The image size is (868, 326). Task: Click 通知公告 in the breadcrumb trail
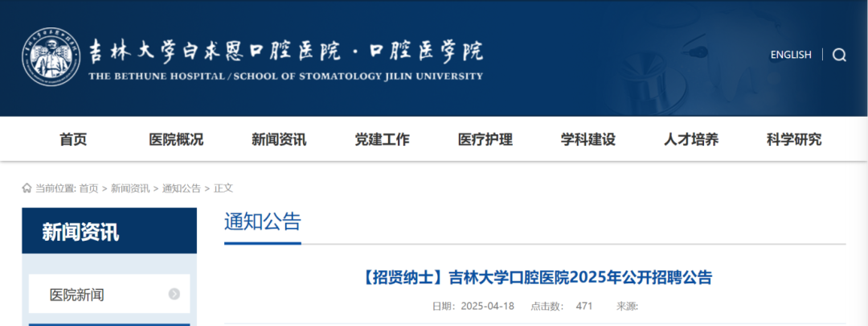pos(182,188)
